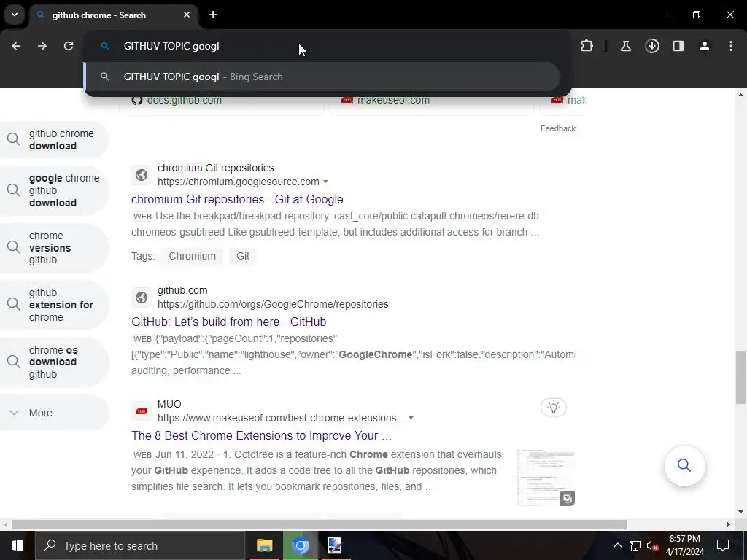Search 'chrome os download github' suggestion
747x560 pixels.
click(x=54, y=362)
